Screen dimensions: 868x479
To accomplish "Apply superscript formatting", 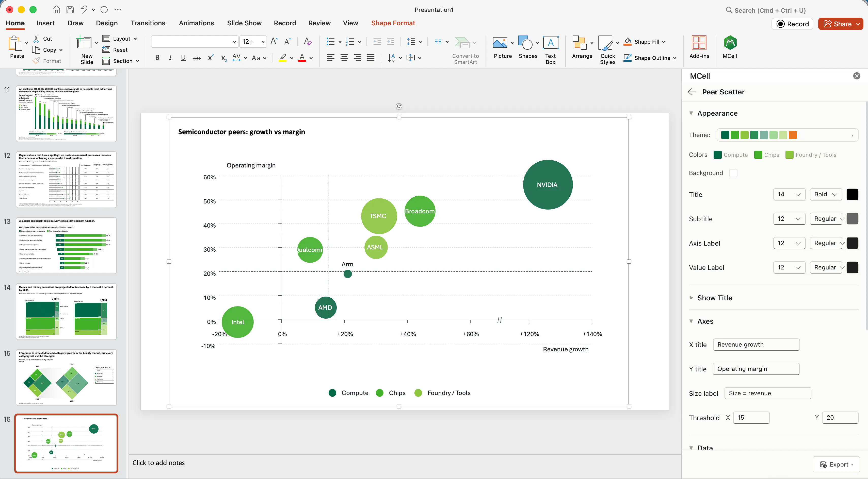I will [211, 58].
